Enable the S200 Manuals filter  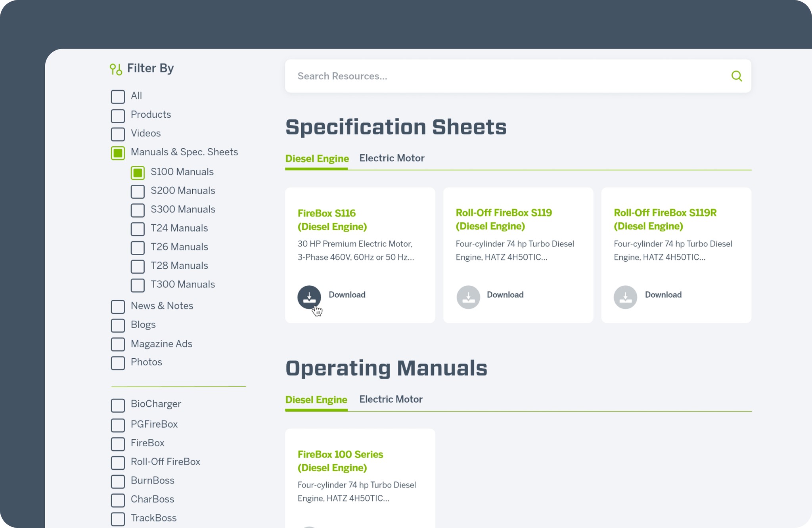(x=138, y=191)
